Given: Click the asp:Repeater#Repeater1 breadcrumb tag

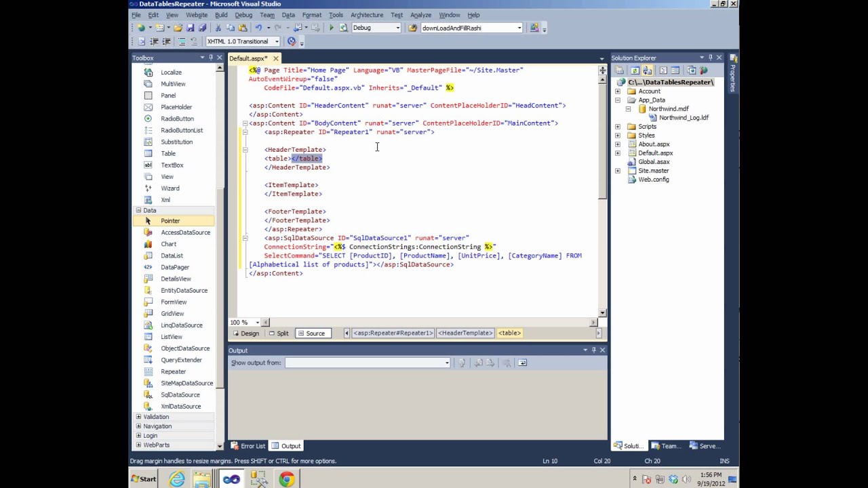Looking at the screenshot, I should coord(393,333).
